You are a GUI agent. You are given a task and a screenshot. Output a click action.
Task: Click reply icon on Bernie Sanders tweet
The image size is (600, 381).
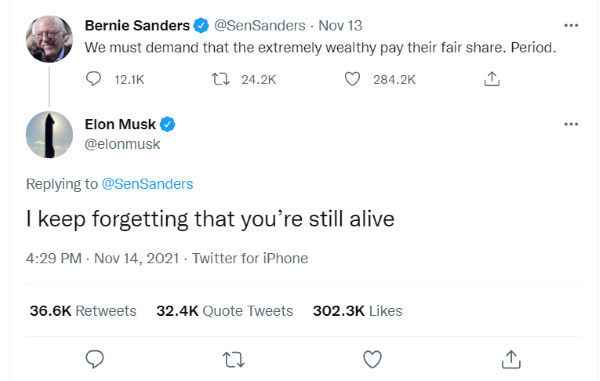pos(93,79)
